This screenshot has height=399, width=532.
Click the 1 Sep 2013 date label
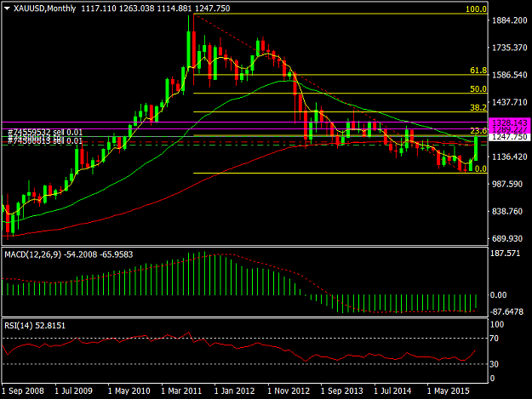coord(342,390)
